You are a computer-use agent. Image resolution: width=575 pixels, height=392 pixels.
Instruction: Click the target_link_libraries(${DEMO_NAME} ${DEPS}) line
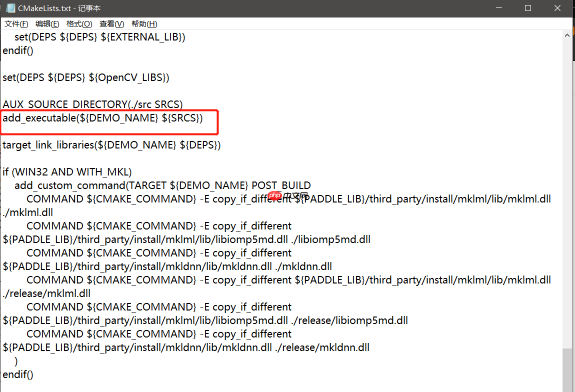[111, 145]
